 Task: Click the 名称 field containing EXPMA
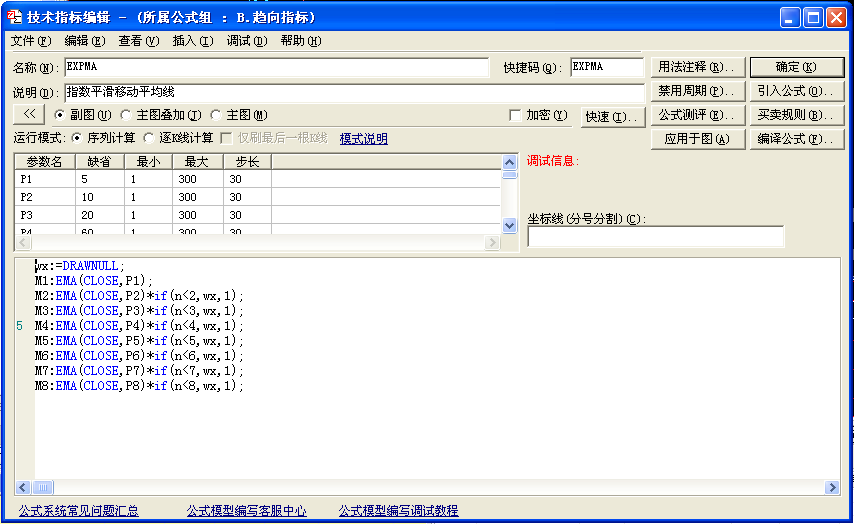click(280, 67)
